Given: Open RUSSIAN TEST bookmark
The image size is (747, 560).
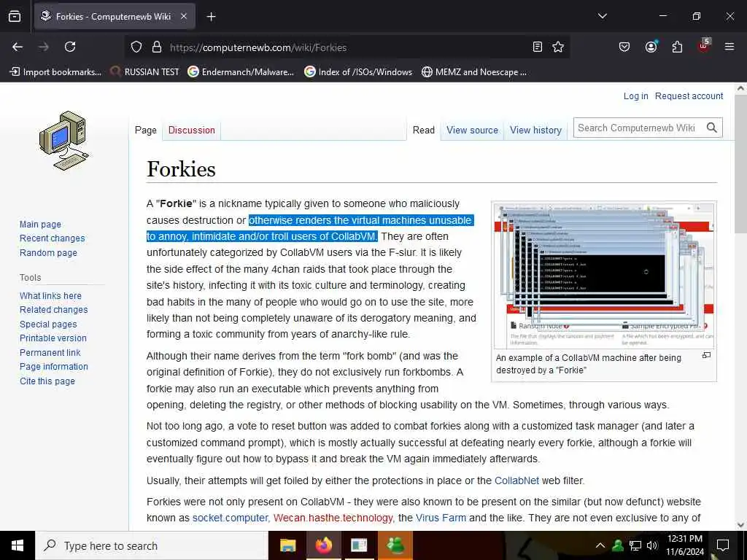Looking at the screenshot, I should click(144, 72).
